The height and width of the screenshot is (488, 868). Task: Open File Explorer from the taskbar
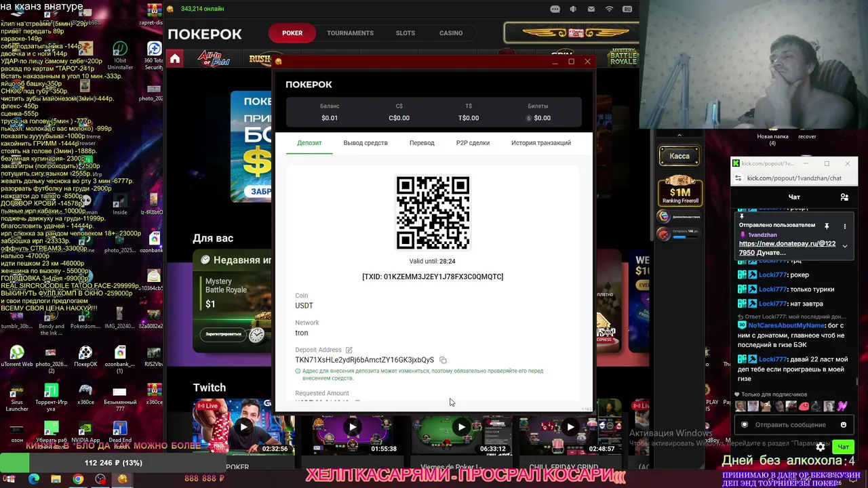click(56, 479)
